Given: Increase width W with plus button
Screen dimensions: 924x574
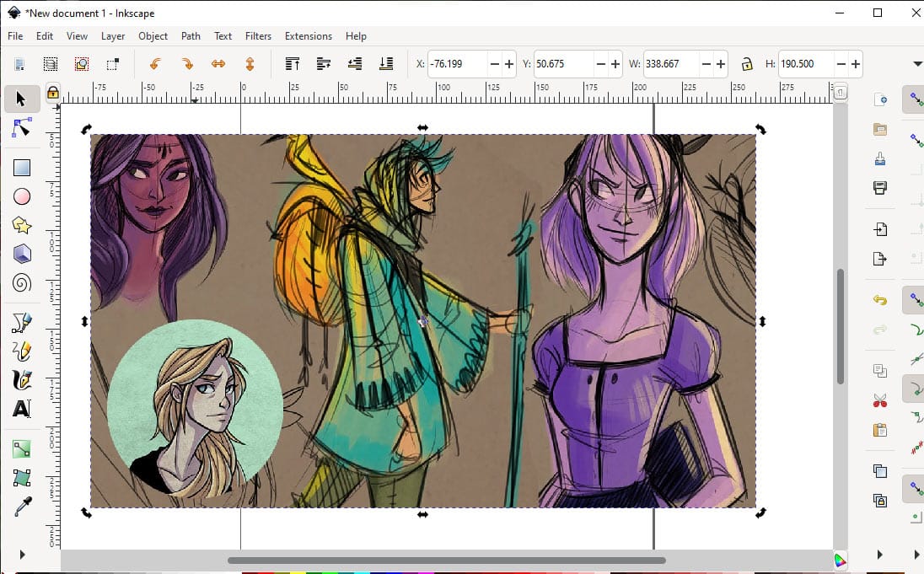Looking at the screenshot, I should click(x=720, y=64).
